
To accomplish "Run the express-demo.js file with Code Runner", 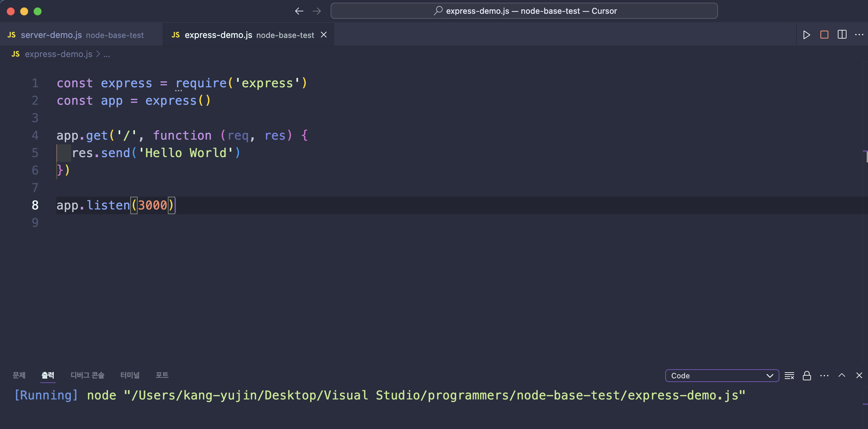I will coord(806,35).
